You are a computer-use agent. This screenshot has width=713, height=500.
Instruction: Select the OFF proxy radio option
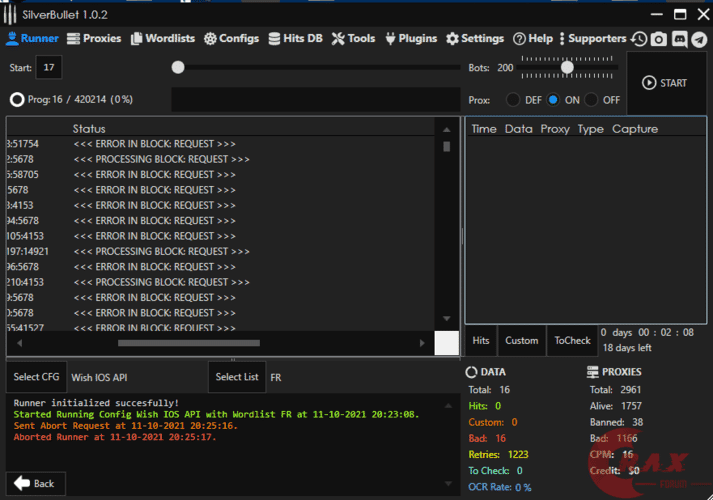[x=591, y=100]
